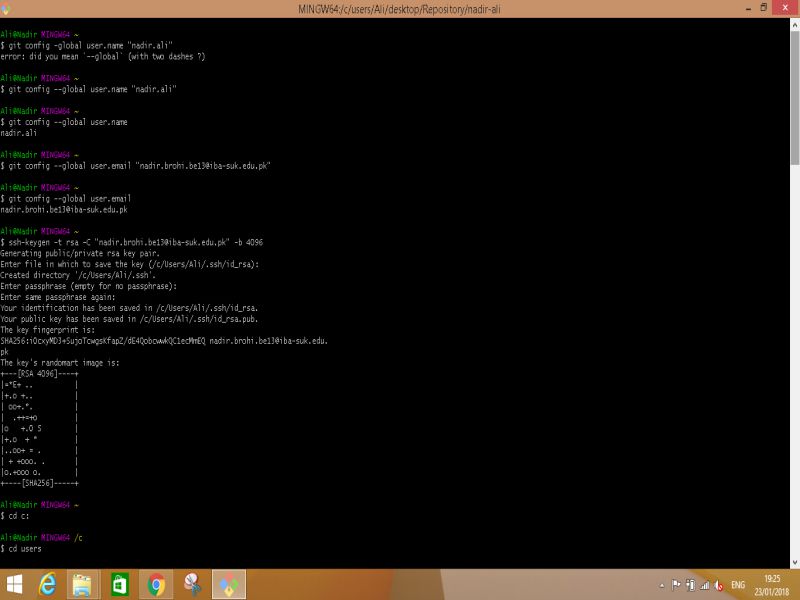The height and width of the screenshot is (600, 800).
Task: Click 'Generating public/private rsa key pair.'
Action: point(80,253)
